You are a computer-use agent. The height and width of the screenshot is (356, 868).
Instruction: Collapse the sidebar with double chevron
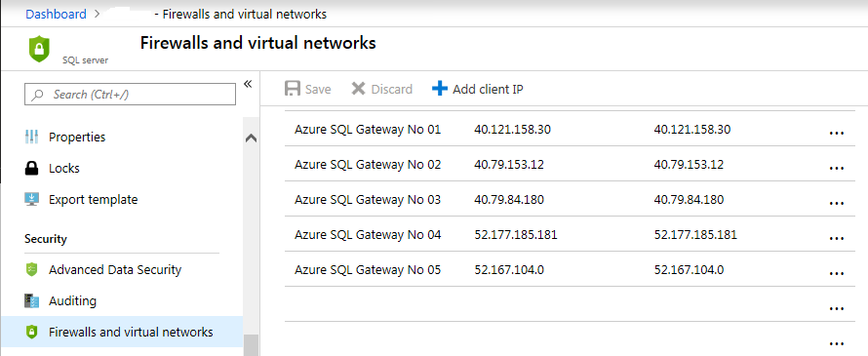(248, 84)
